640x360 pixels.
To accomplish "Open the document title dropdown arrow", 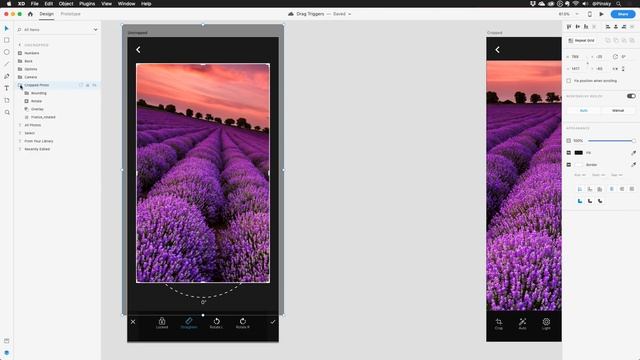I will (349, 14).
